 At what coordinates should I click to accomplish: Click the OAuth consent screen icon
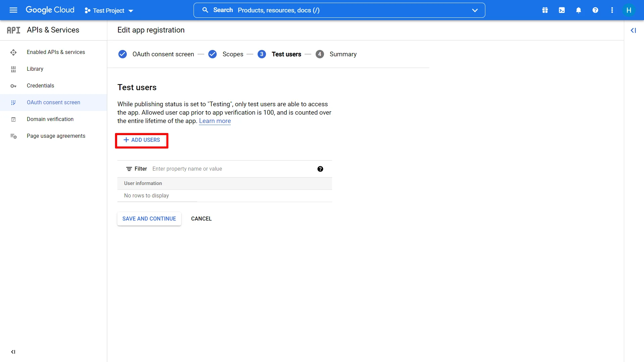click(x=13, y=102)
